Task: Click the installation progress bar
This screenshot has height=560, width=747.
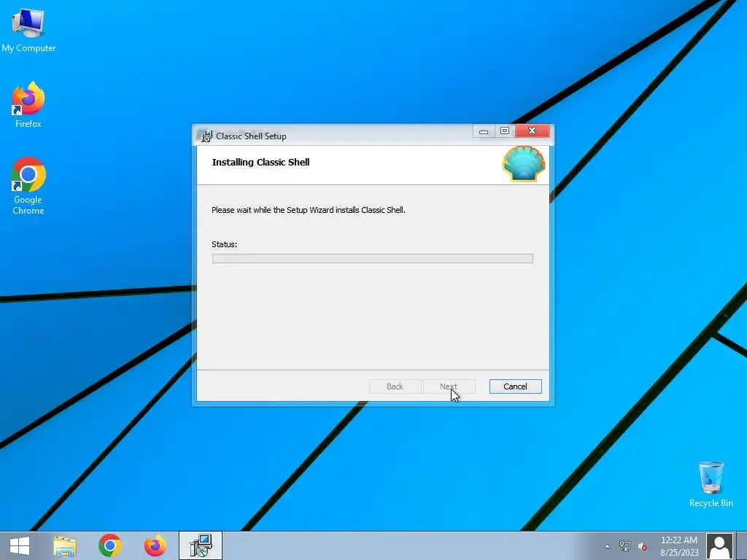Action: tap(373, 259)
